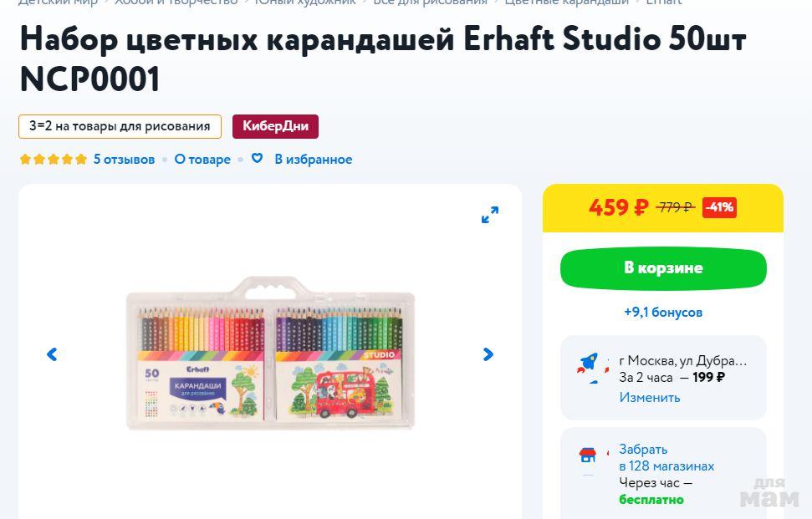Show next product photo arrow
Screen dimensions: 812x519
click(x=488, y=354)
